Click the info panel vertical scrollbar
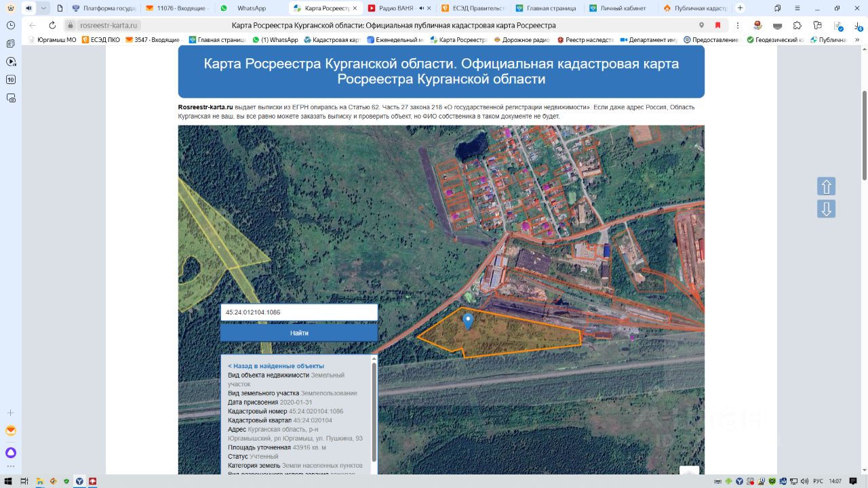This screenshot has height=488, width=868. (374, 413)
